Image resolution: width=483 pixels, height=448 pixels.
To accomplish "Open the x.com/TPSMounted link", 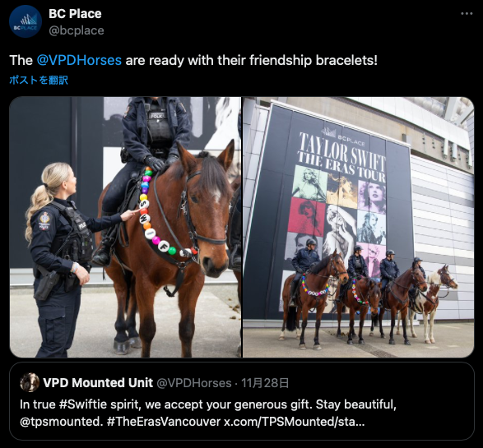I will pyautogui.click(x=295, y=422).
